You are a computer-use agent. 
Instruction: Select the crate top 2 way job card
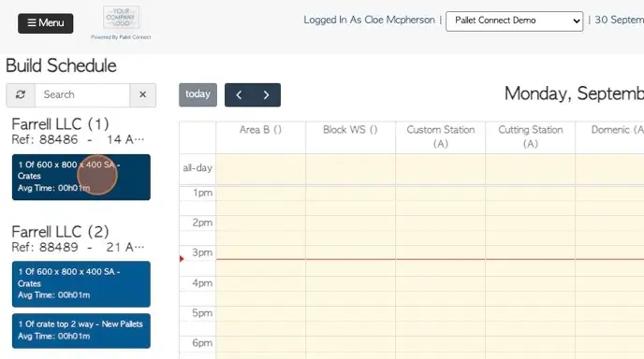(x=81, y=331)
